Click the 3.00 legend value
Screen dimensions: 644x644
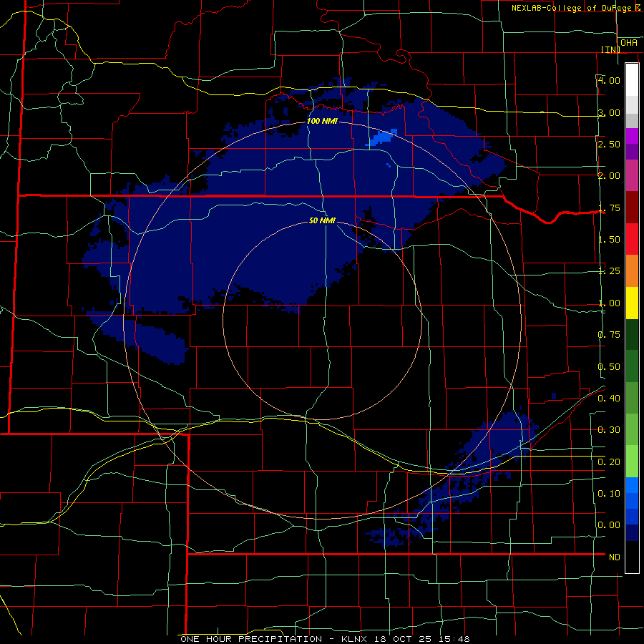pyautogui.click(x=609, y=112)
